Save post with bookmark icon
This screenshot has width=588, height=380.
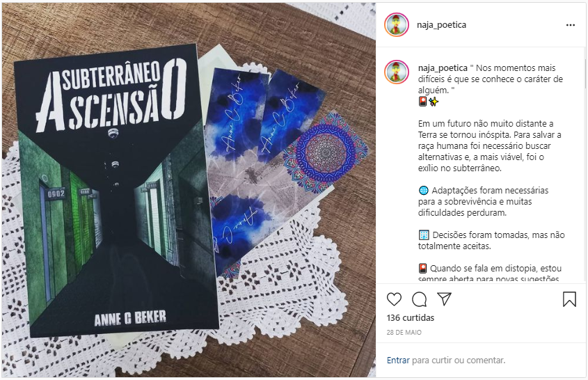pos(569,299)
